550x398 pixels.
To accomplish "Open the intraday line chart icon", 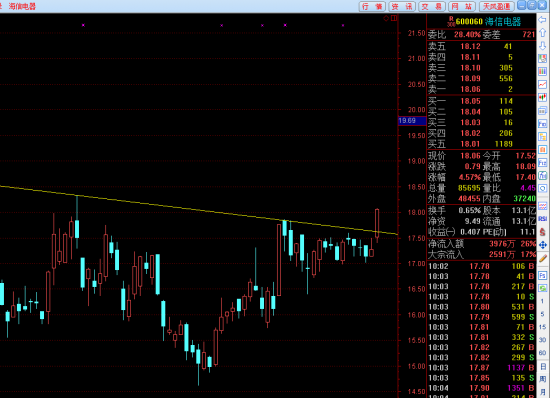I will tap(542, 85).
